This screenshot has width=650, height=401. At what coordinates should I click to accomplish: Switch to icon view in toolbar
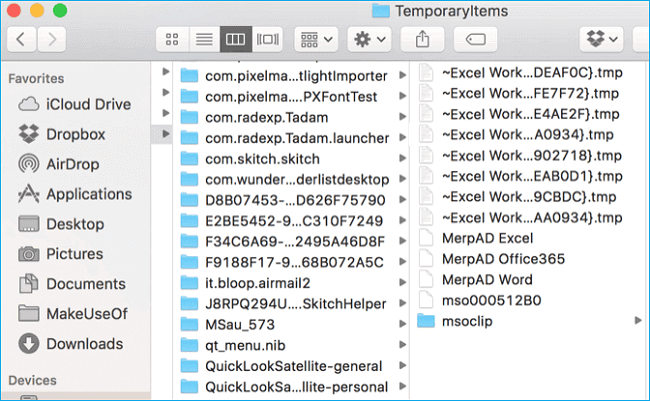click(x=172, y=40)
